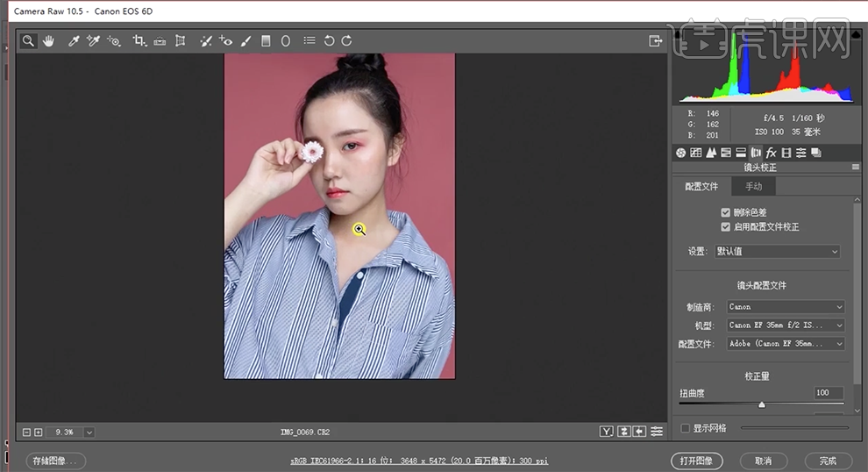Select the White Balance eyedropper tool
The width and height of the screenshot is (868, 472).
coord(73,41)
